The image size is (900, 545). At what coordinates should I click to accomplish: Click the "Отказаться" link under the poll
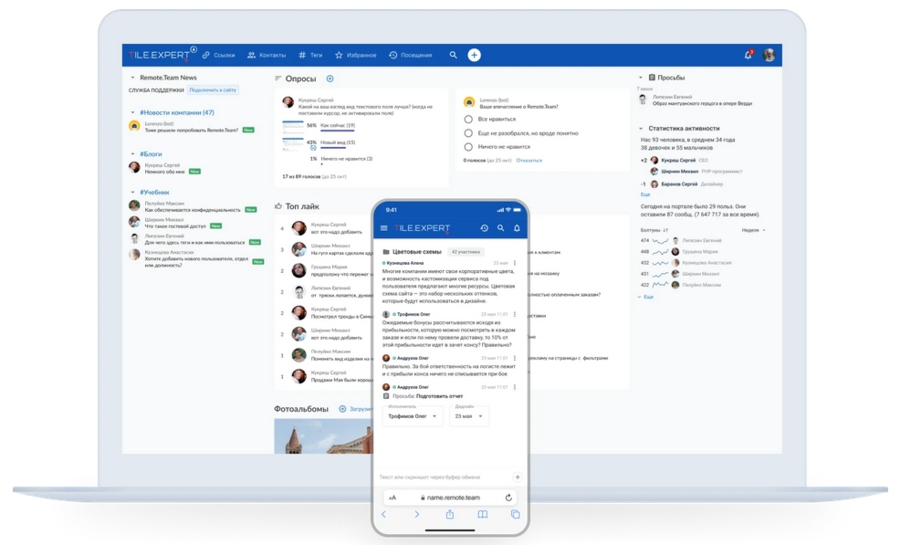click(529, 160)
